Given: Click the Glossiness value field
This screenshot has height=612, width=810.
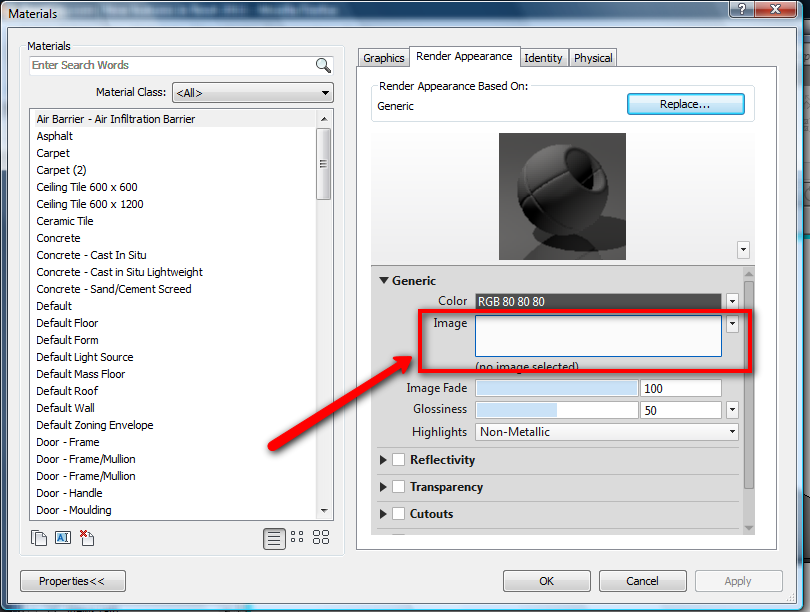Looking at the screenshot, I should [681, 410].
